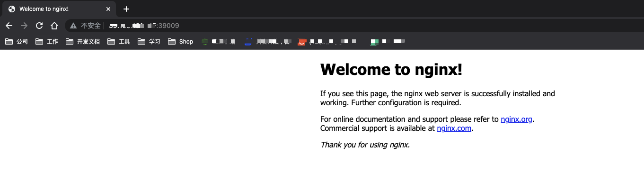Reload the nginx welcome page

39,26
